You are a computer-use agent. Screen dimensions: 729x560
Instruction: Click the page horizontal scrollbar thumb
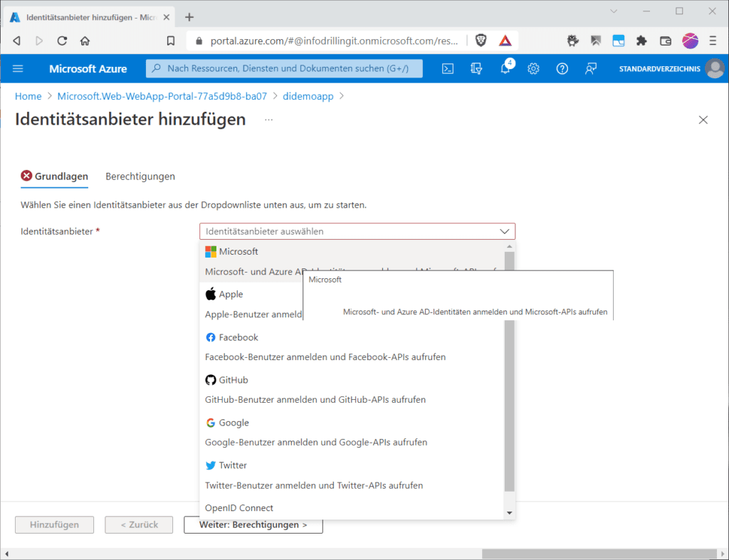(599, 554)
